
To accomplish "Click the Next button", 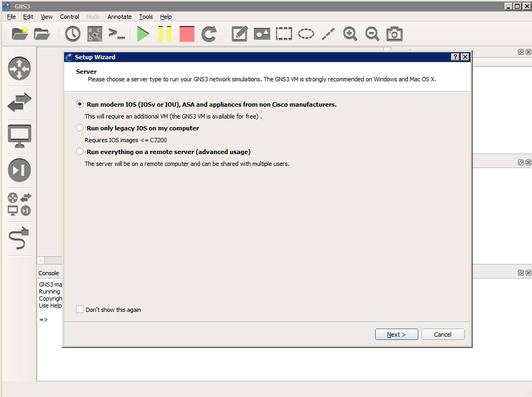I will [396, 335].
